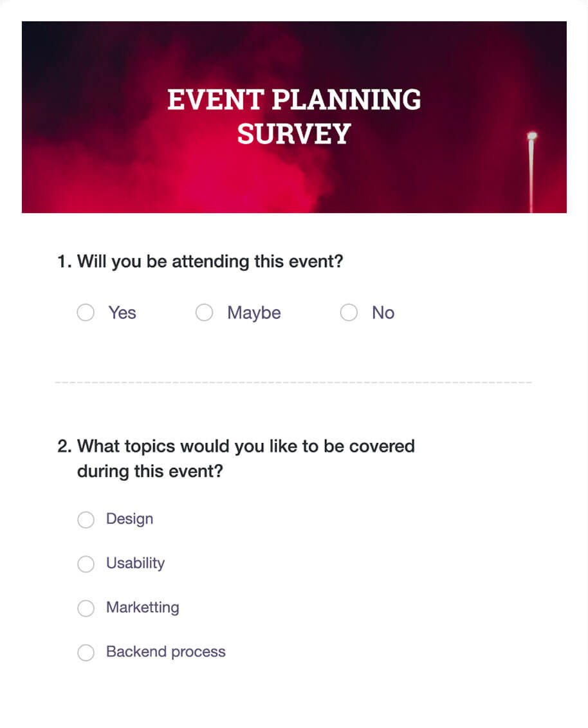588x728 pixels.
Task: Select the Yes radio button
Action: [86, 313]
